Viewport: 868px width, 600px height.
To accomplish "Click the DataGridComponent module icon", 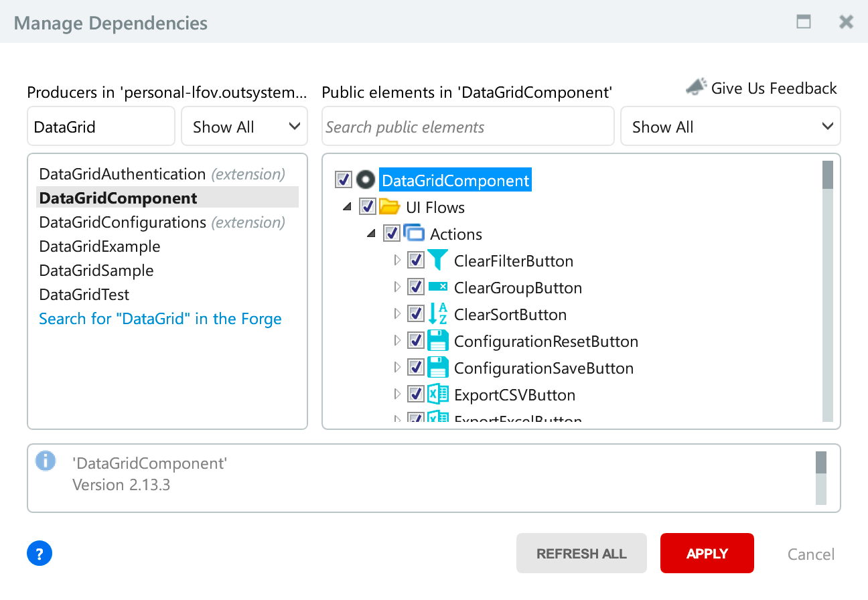I will click(365, 180).
